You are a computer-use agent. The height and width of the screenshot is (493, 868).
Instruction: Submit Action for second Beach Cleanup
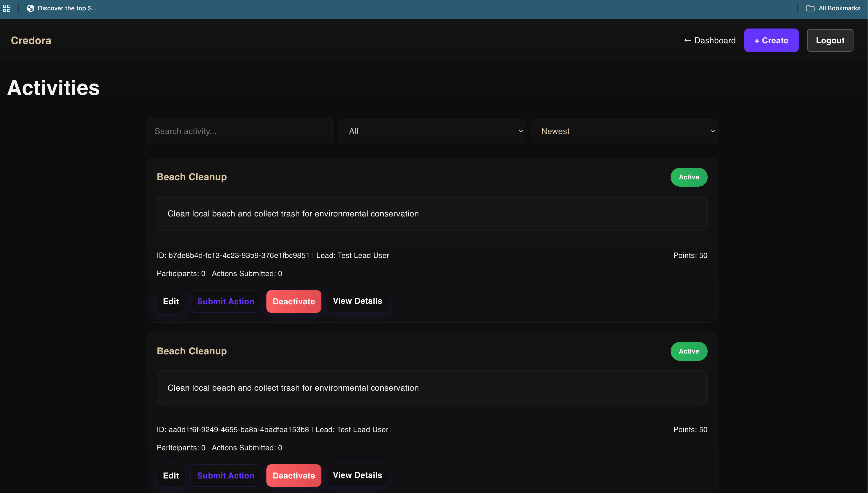[226, 475]
